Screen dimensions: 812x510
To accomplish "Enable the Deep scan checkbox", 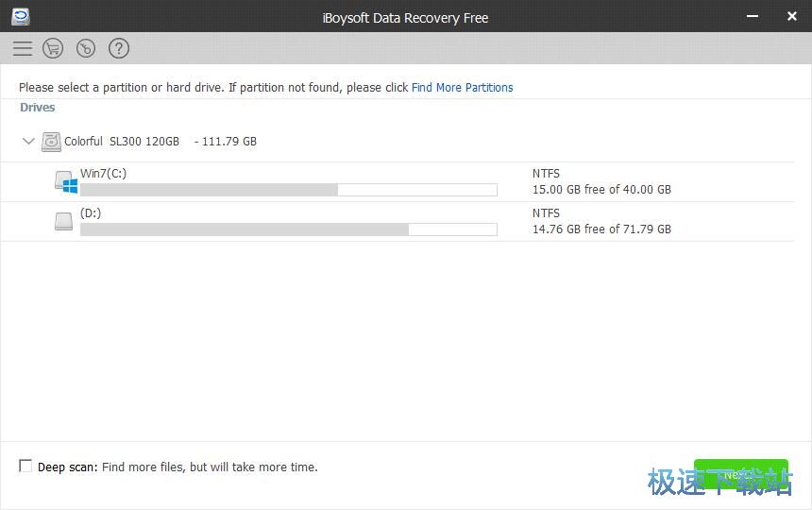I will [25, 466].
